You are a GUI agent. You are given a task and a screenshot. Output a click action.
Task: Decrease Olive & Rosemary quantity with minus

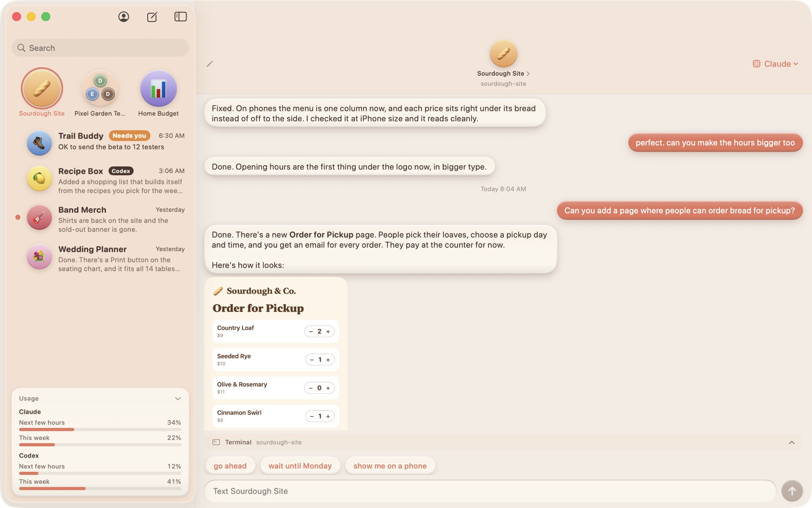click(311, 388)
